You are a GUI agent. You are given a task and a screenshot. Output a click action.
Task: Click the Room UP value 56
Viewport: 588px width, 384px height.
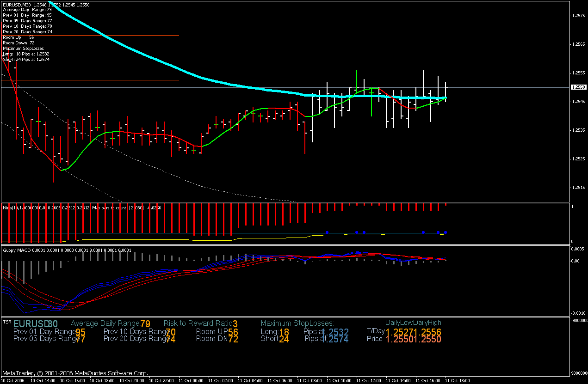[233, 332]
